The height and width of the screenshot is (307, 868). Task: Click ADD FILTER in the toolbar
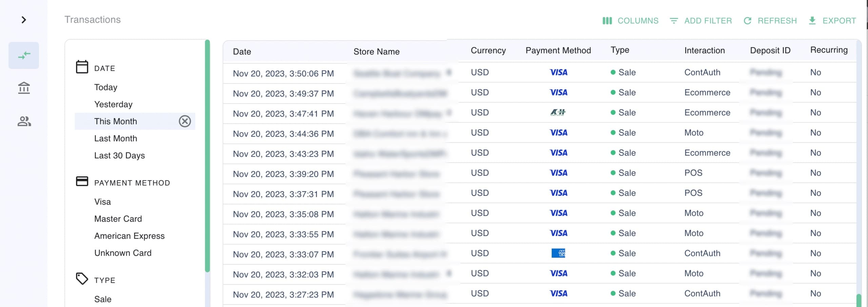click(701, 21)
